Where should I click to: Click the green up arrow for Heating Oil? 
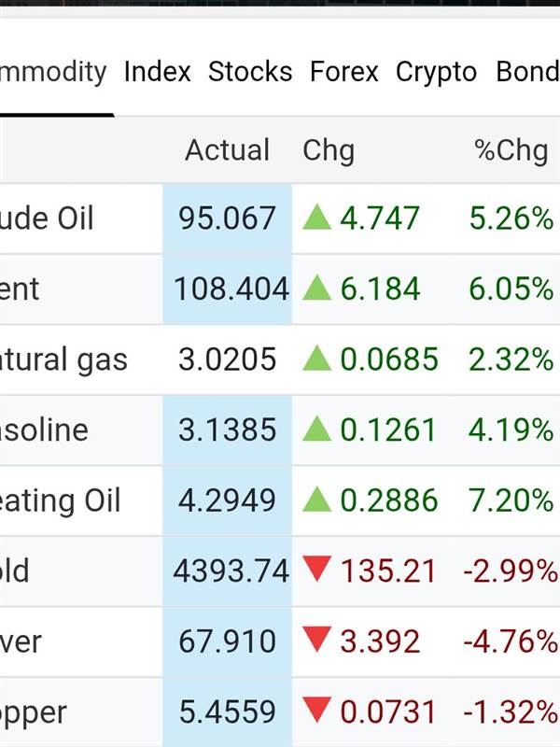click(x=317, y=500)
